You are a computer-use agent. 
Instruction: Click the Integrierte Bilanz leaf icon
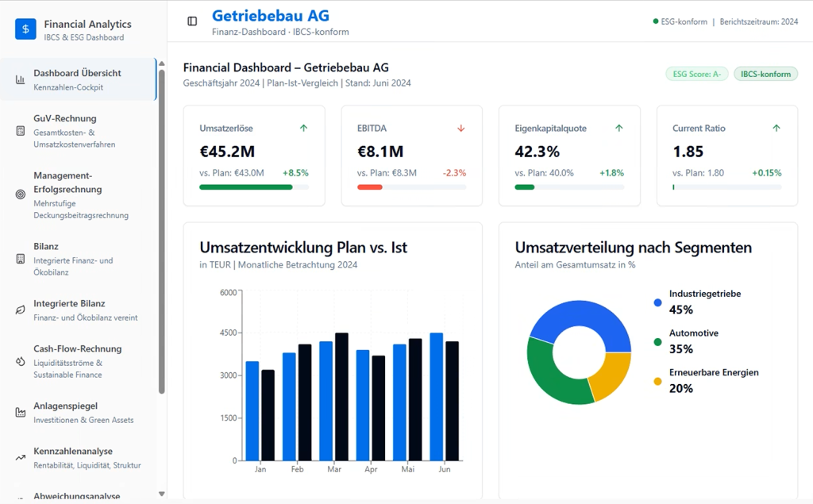(21, 310)
